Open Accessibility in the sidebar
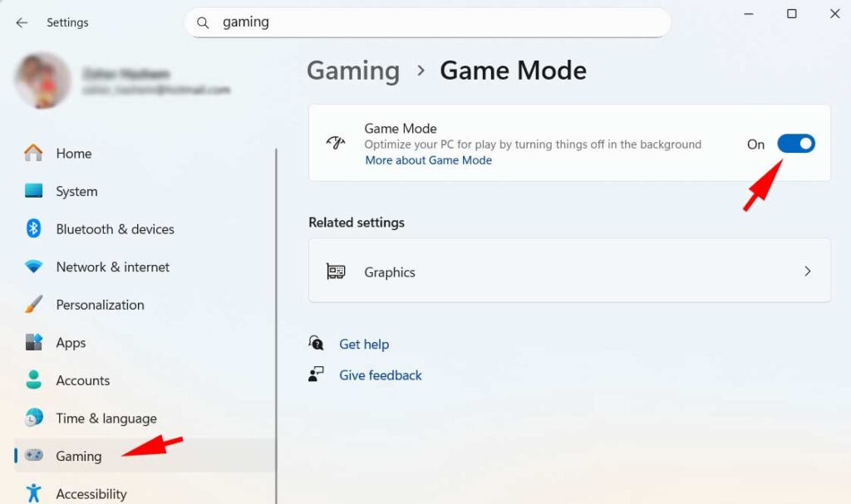The height and width of the screenshot is (504, 851). tap(91, 494)
